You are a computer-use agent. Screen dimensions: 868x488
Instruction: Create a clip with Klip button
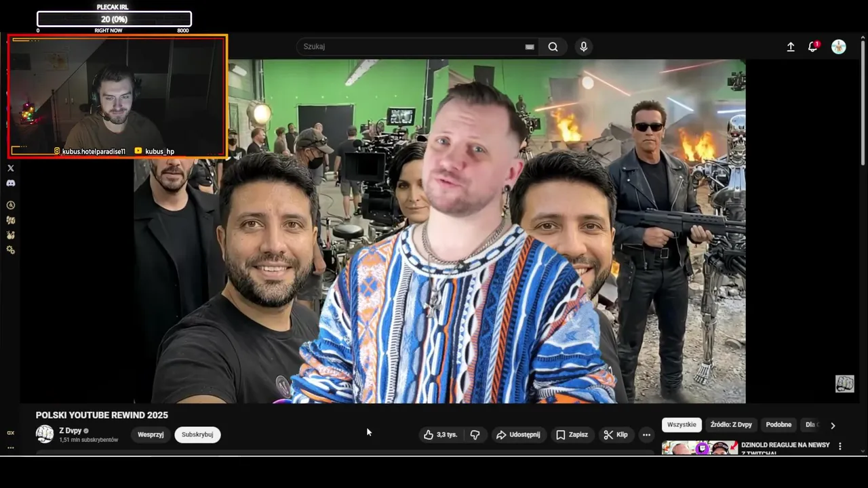[x=616, y=434]
